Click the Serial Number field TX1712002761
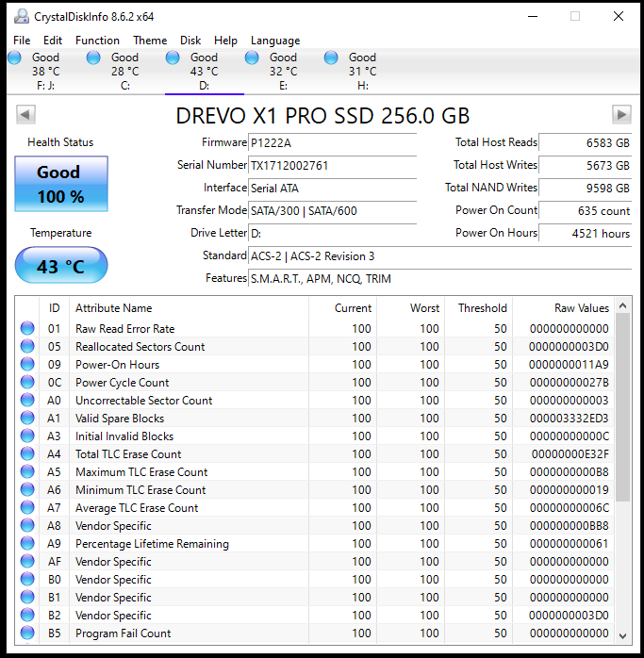This screenshot has width=644, height=658. [333, 166]
